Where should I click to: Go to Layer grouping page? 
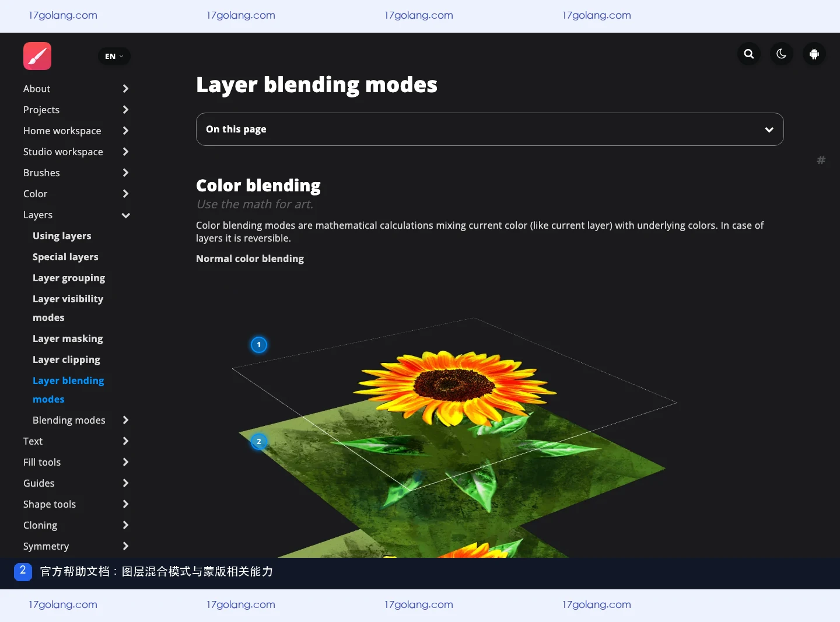pos(69,278)
